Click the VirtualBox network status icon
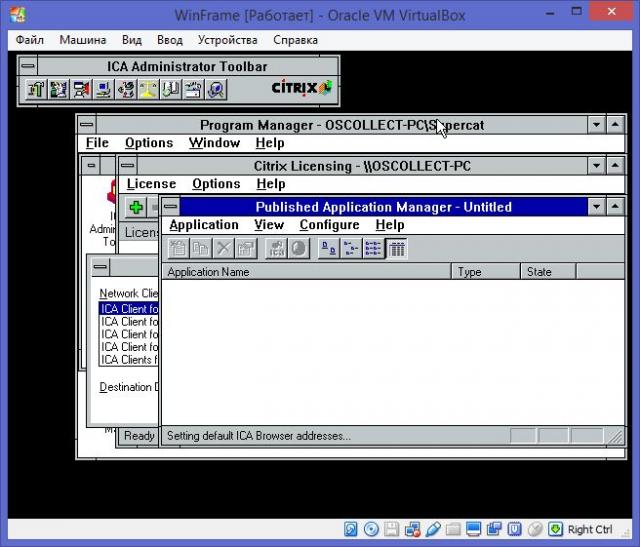640x547 pixels. point(412,529)
